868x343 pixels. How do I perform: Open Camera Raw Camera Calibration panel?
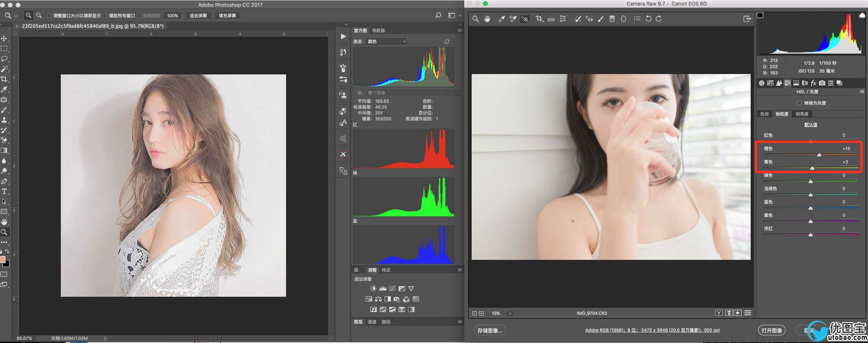(x=822, y=83)
